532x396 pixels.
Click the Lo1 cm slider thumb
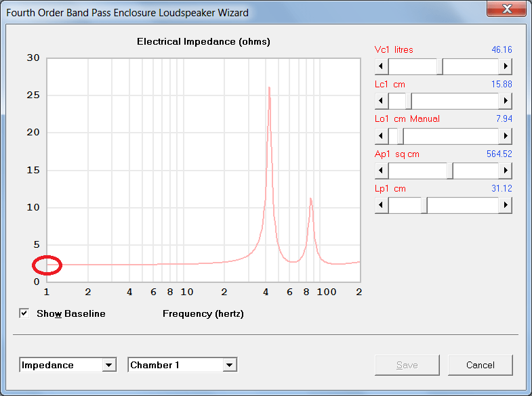(401, 136)
